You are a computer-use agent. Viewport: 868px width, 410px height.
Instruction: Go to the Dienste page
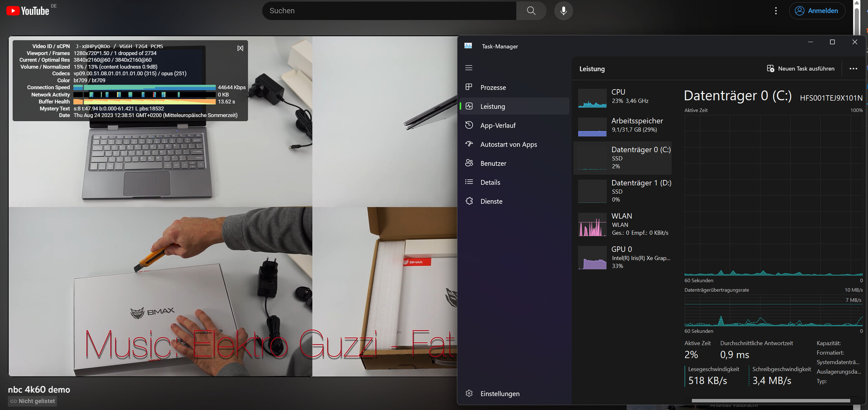point(514,201)
